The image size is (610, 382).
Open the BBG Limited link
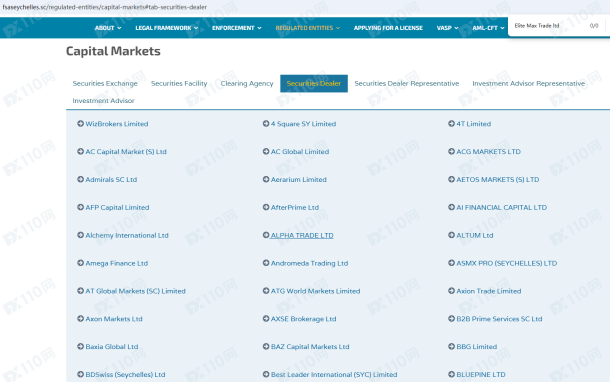coord(477,347)
